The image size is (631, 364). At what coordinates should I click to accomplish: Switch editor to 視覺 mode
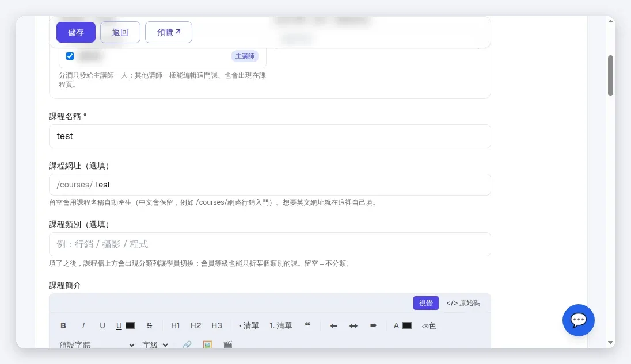(x=426, y=303)
